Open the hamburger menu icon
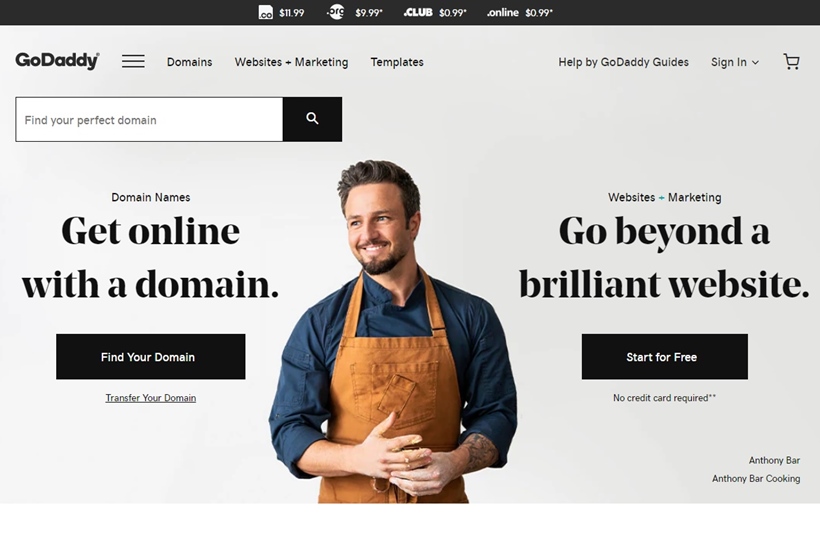 [x=133, y=62]
